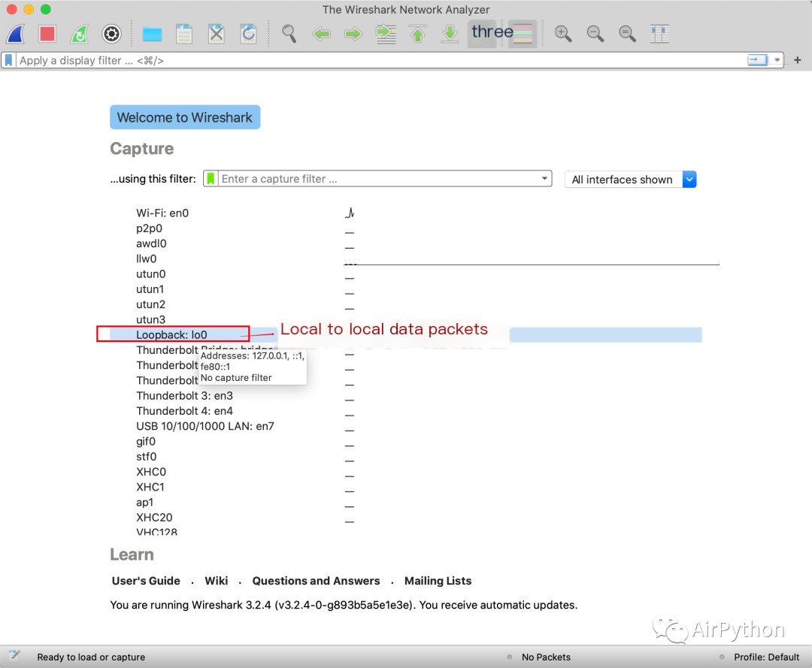Select utun3 interface
Screen dimensions: 812x668
pyautogui.click(x=150, y=320)
